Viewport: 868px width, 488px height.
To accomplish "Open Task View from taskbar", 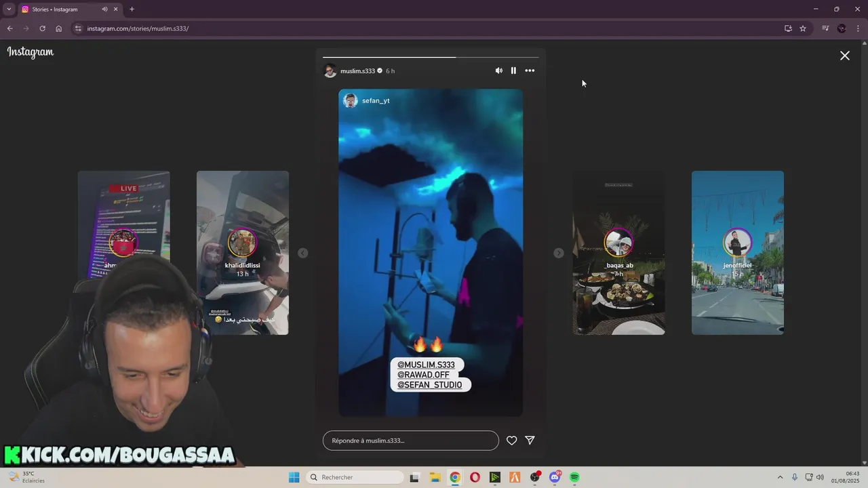I will (x=414, y=477).
